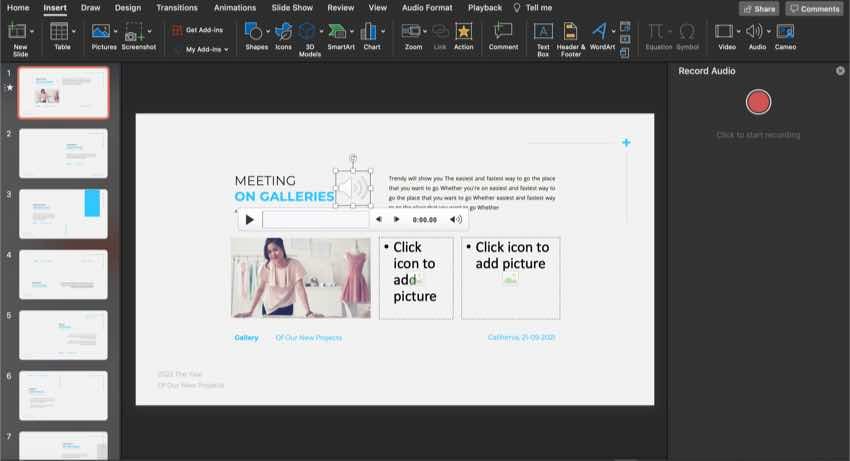Select slide 3 thumbnail
The width and height of the screenshot is (850, 461).
pos(63,213)
